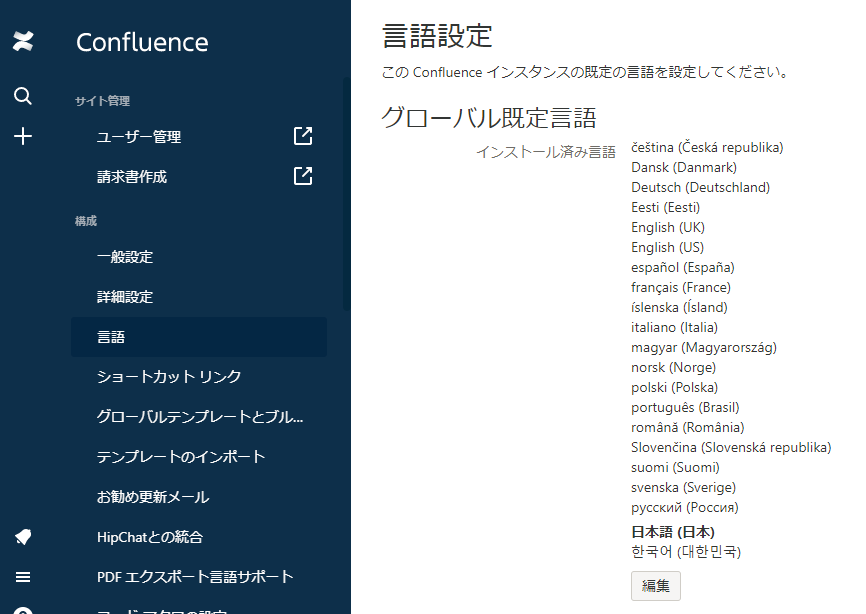Open notifications megaphone icon in sidebar
The width and height of the screenshot is (866, 614).
point(23,537)
